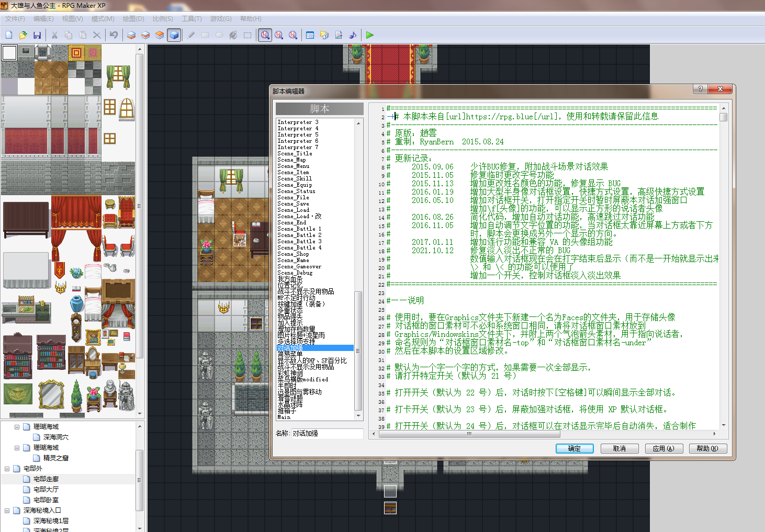This screenshot has height=532, width=765.
Task: Create a new project with toolbar icon
Action: click(9, 35)
